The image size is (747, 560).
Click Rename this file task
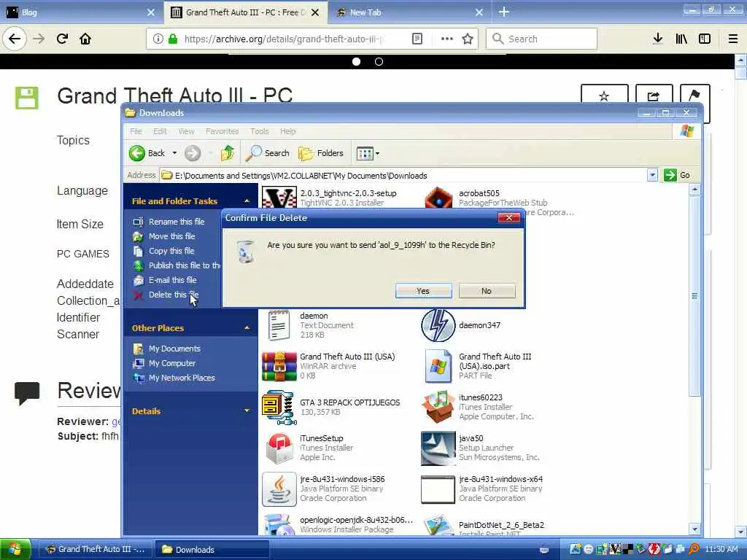click(x=177, y=222)
